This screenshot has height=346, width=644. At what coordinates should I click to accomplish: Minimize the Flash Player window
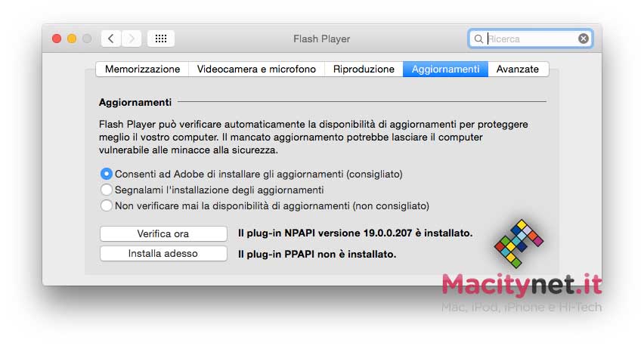(x=72, y=39)
